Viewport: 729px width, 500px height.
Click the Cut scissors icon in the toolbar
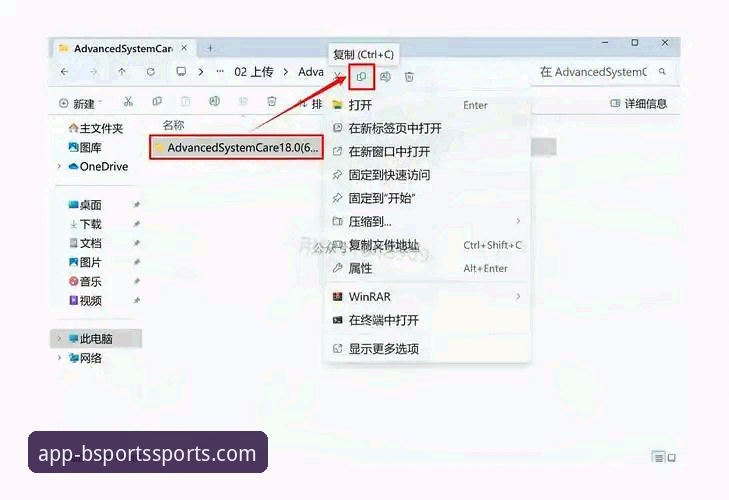click(128, 101)
